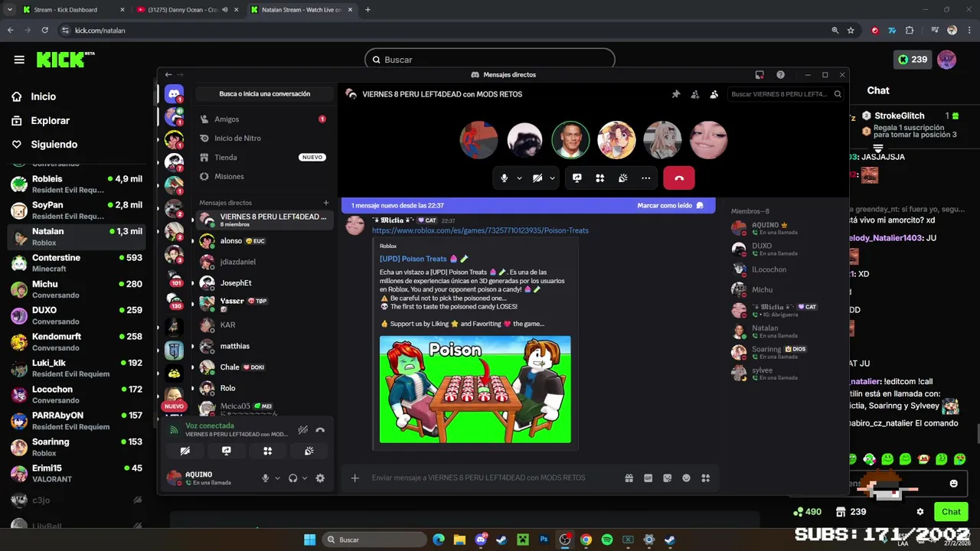Screen dimensions: 980x551
Task: Open gift icon in message box
Action: (x=629, y=478)
